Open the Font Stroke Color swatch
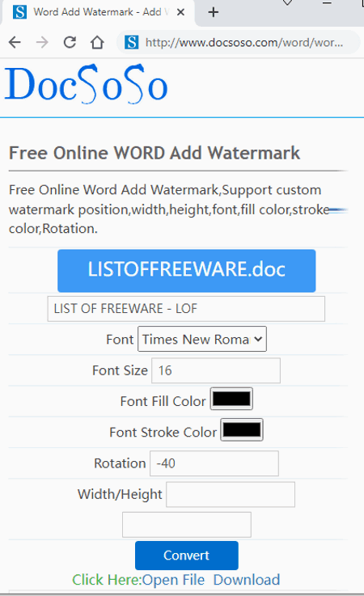This screenshot has width=364, height=596. (x=242, y=430)
